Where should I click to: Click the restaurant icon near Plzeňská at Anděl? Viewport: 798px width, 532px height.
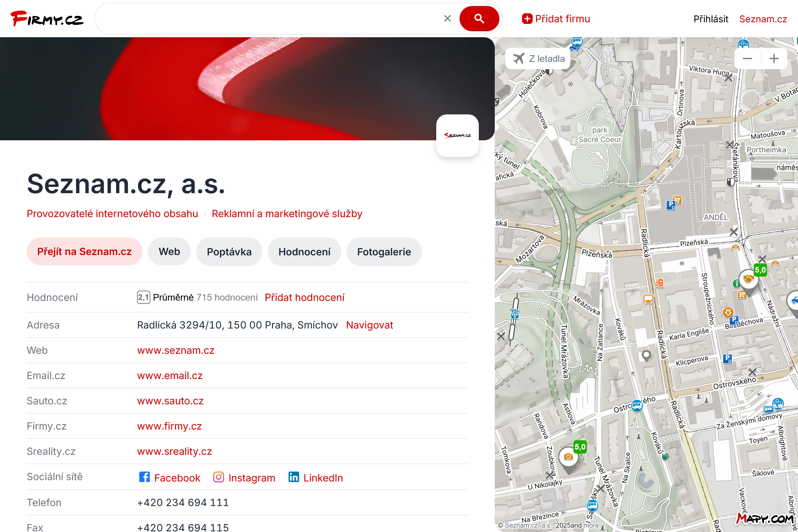(x=733, y=232)
